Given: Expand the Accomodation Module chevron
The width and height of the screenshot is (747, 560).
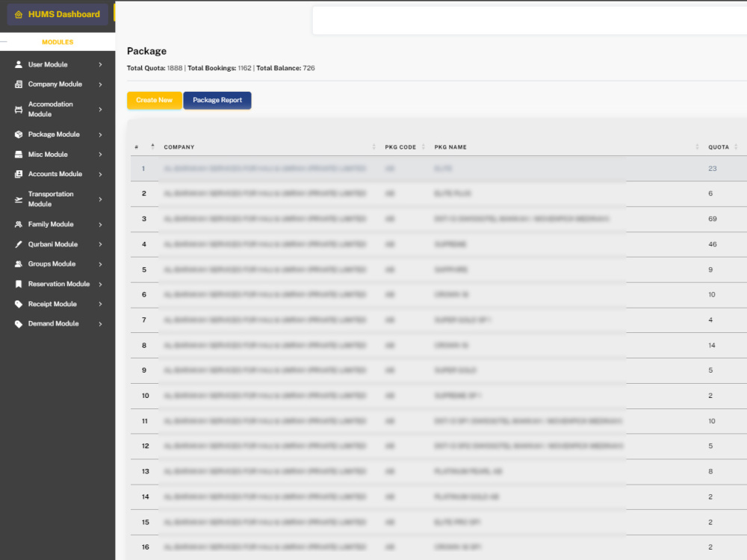Looking at the screenshot, I should point(101,110).
